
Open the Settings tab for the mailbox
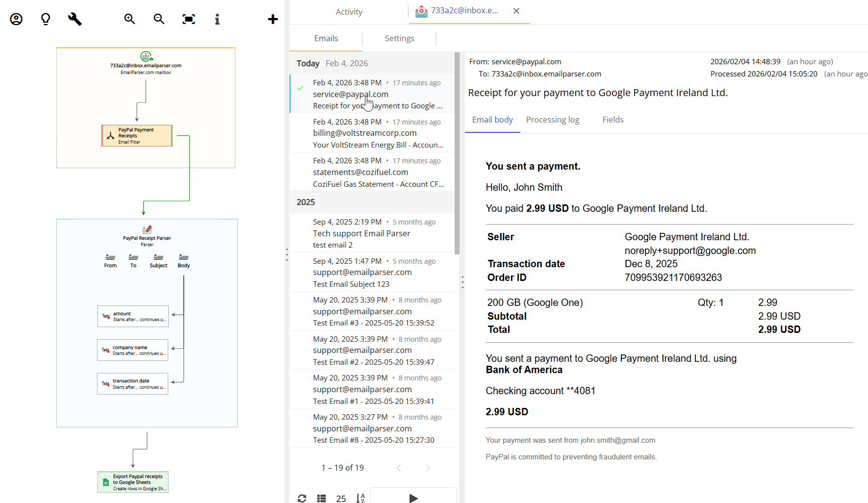[399, 38]
